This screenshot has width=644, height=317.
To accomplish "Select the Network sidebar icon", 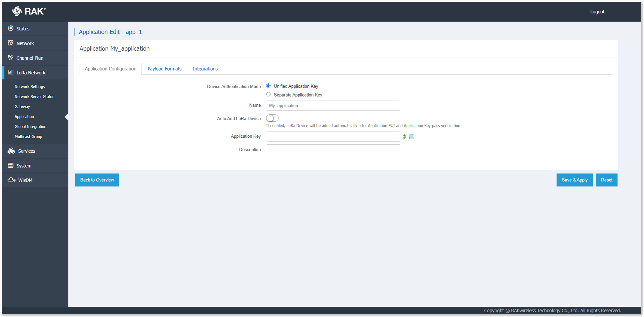I will click(x=11, y=43).
